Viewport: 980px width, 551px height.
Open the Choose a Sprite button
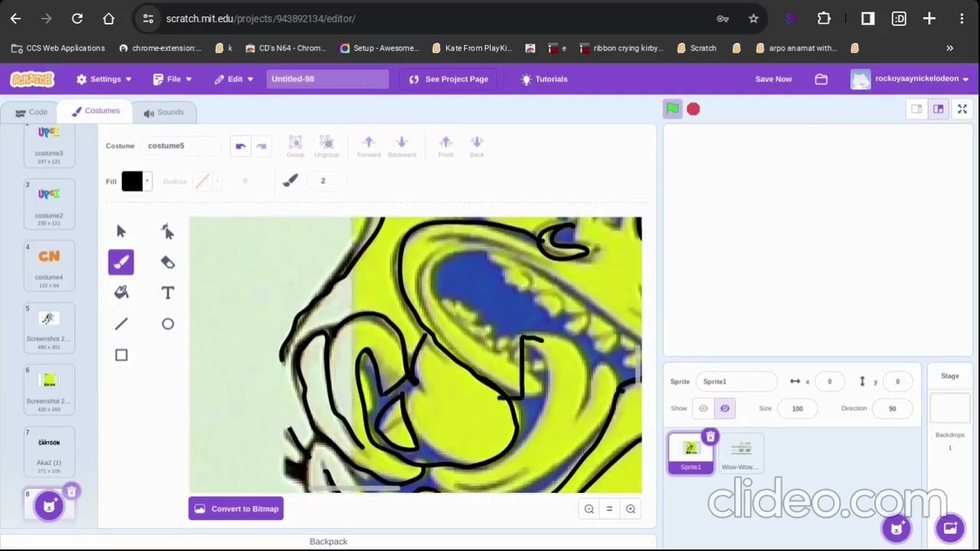897,527
